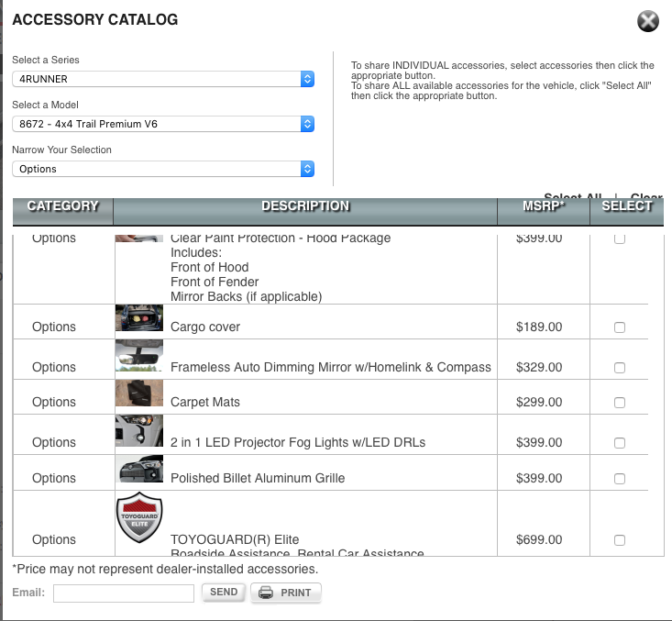The height and width of the screenshot is (621, 672).
Task: Click the $699.00 price
Action: (x=539, y=539)
